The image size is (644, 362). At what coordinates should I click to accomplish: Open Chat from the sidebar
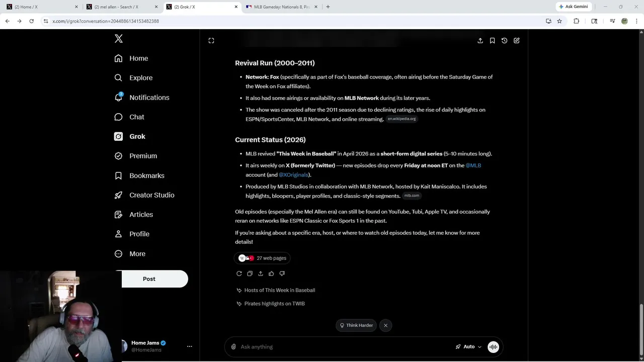129,117
